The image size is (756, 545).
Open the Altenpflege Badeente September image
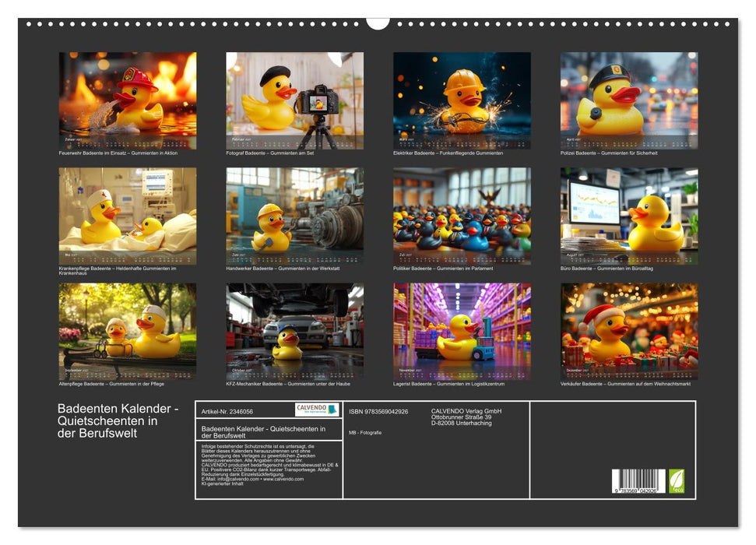128,332
